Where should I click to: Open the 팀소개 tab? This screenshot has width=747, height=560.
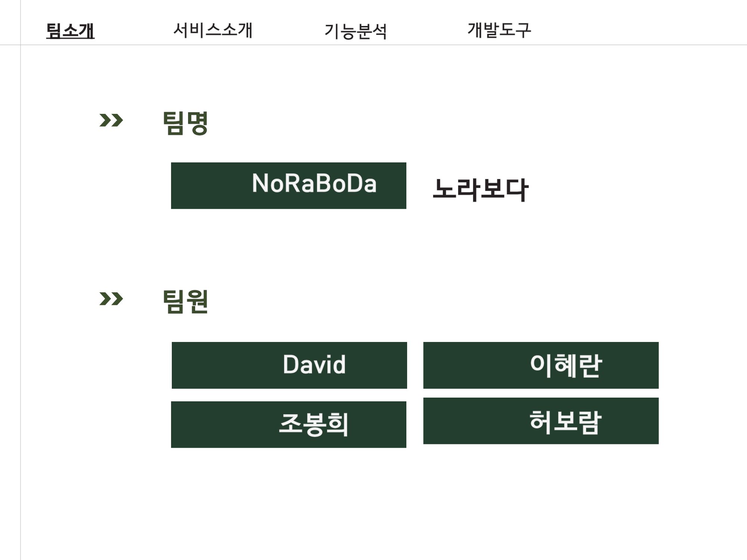coord(70,31)
